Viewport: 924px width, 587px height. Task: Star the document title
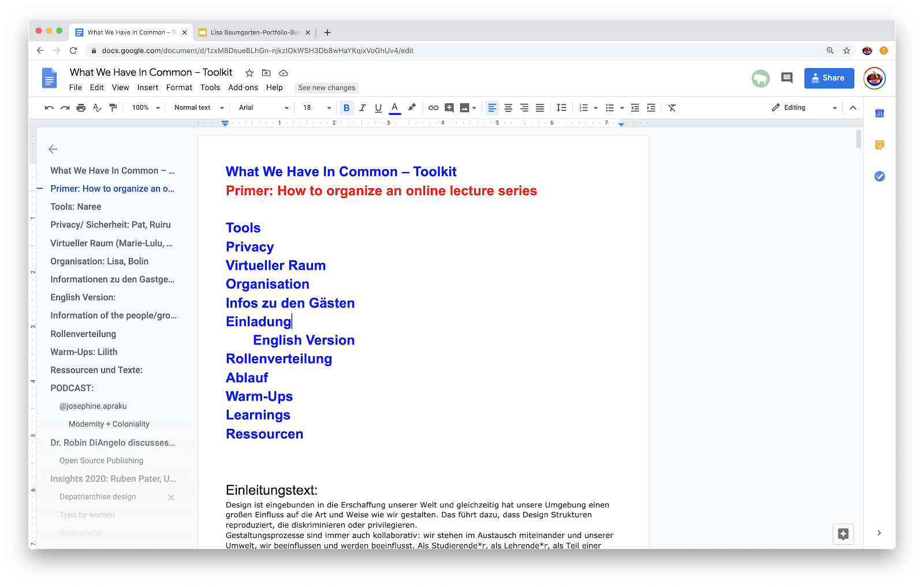pyautogui.click(x=249, y=73)
